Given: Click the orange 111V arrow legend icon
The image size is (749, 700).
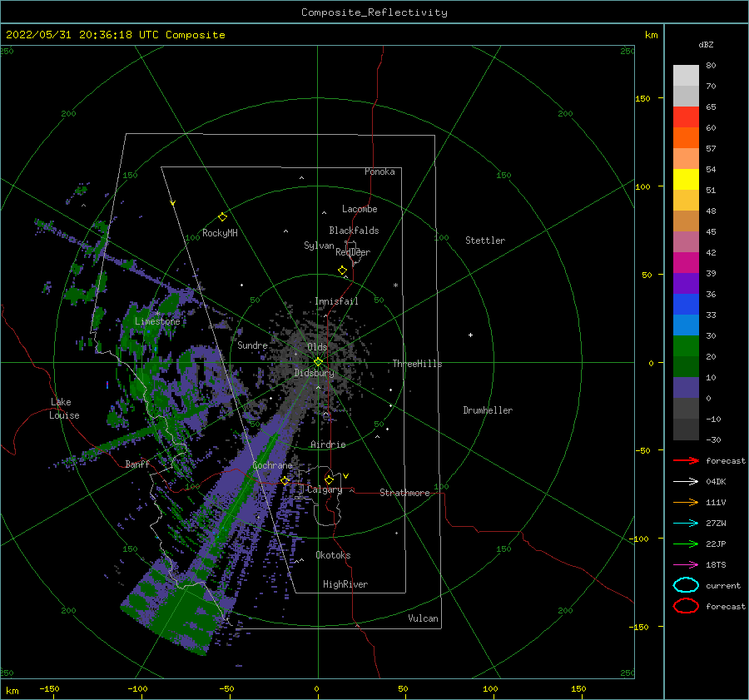Looking at the screenshot, I should pos(686,502).
